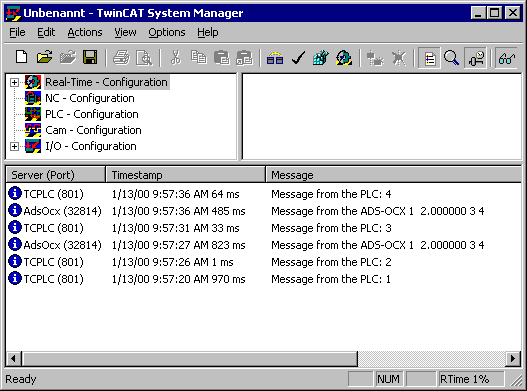Open the View menu
527x391 pixels.
coord(125,32)
